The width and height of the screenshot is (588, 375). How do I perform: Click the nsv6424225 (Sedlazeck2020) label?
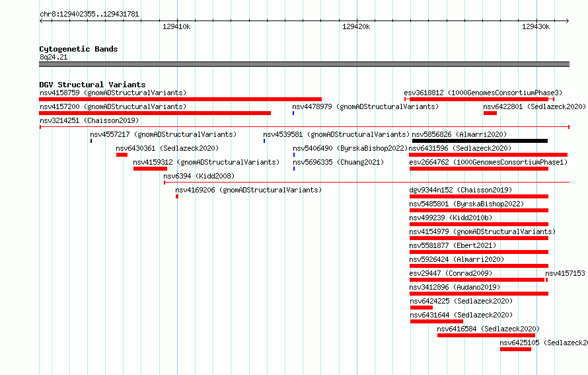461,301
